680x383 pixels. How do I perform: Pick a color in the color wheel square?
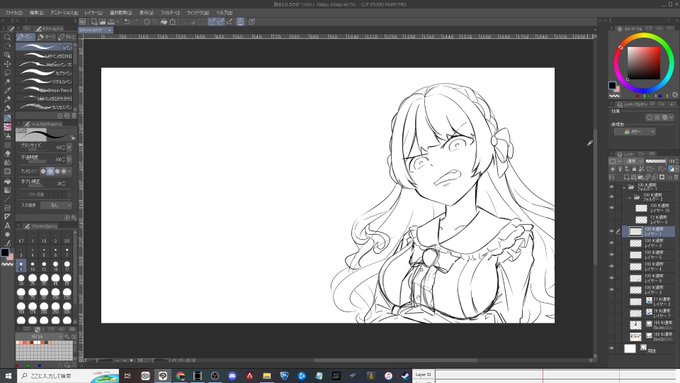tap(644, 63)
